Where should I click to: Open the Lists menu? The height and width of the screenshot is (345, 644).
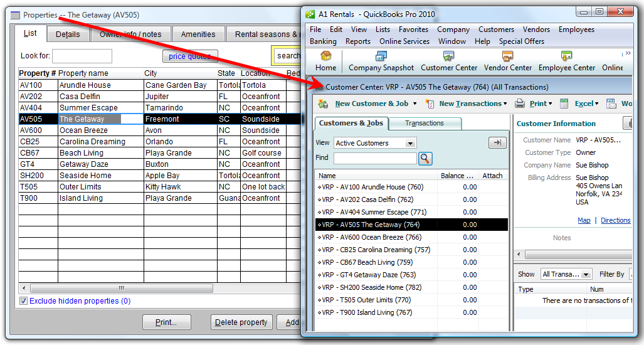(x=383, y=29)
